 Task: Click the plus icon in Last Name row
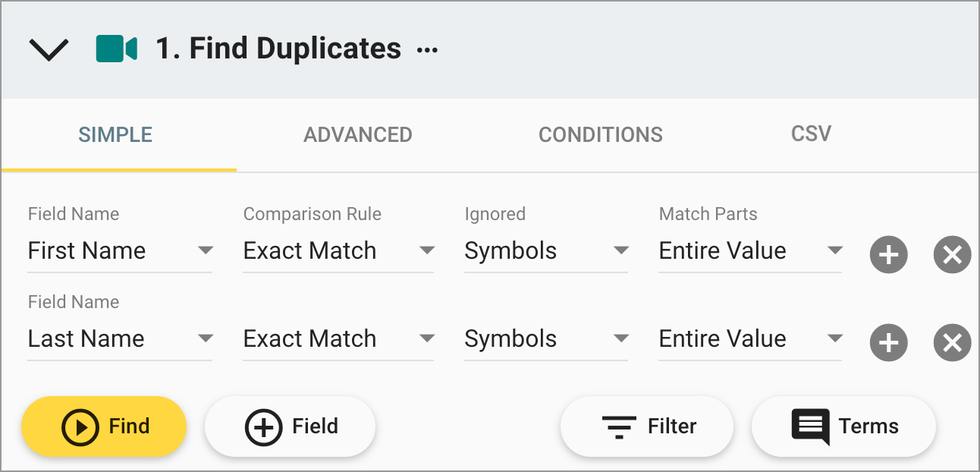point(888,343)
